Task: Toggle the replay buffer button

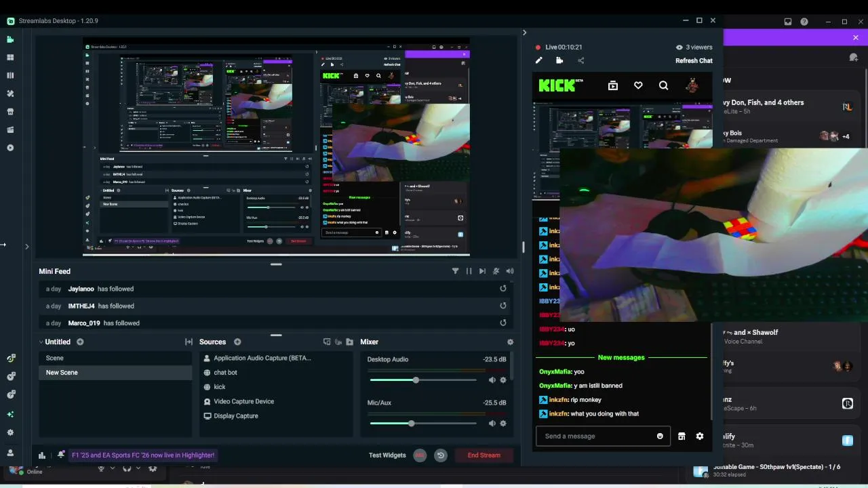Action: coord(441,455)
